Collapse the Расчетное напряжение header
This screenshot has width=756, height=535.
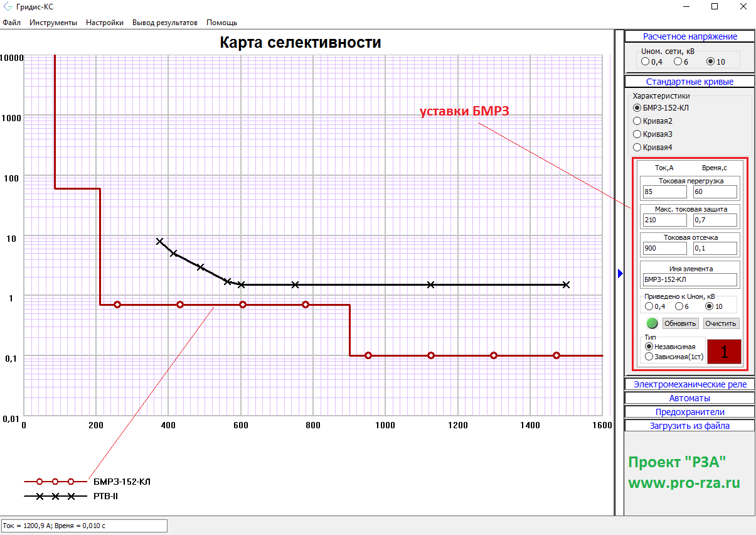coord(689,36)
